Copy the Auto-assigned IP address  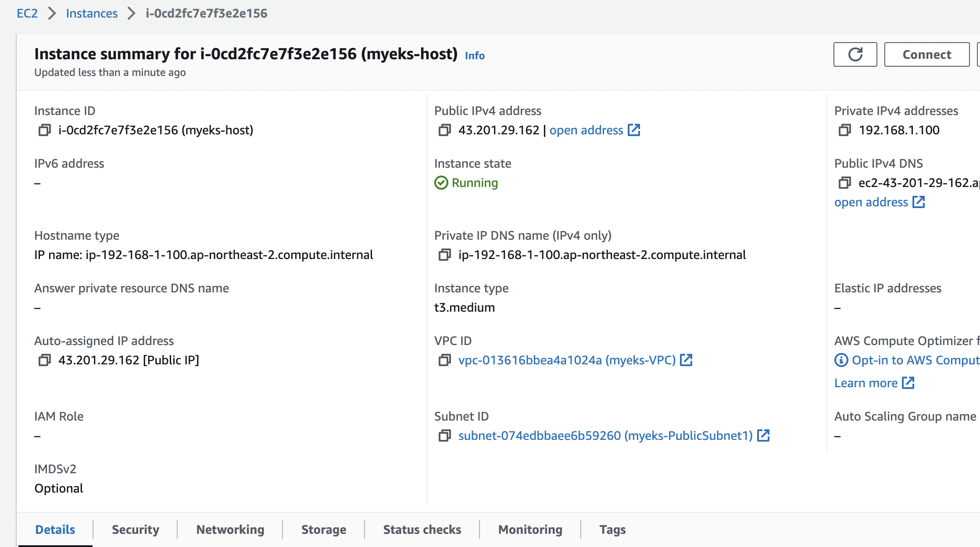tap(44, 360)
